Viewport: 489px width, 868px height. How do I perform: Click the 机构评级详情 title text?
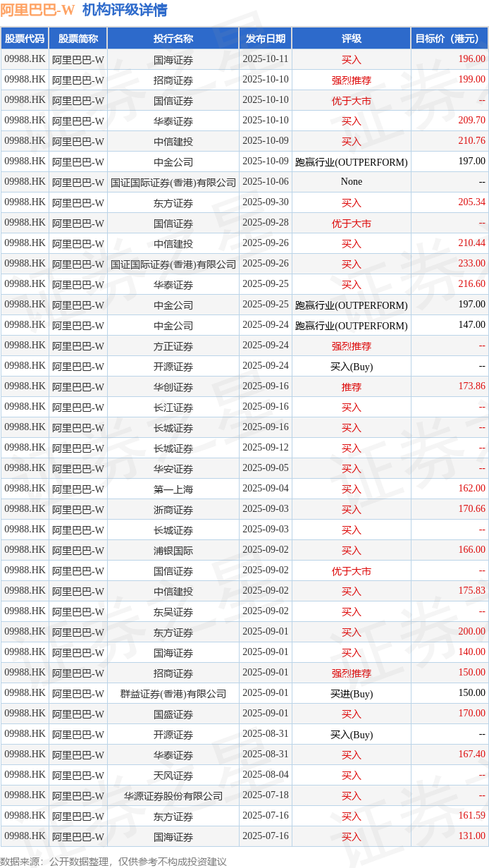click(x=125, y=10)
